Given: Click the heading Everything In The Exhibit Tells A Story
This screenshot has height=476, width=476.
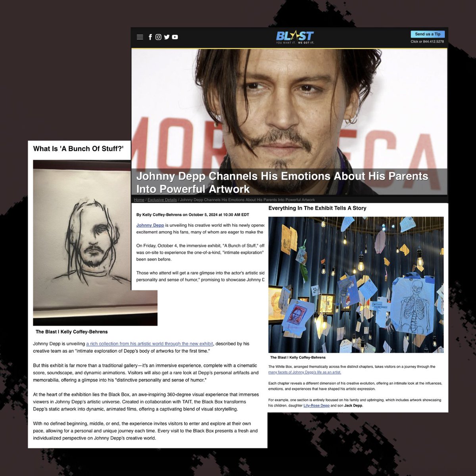Looking at the screenshot, I should coord(317,208).
